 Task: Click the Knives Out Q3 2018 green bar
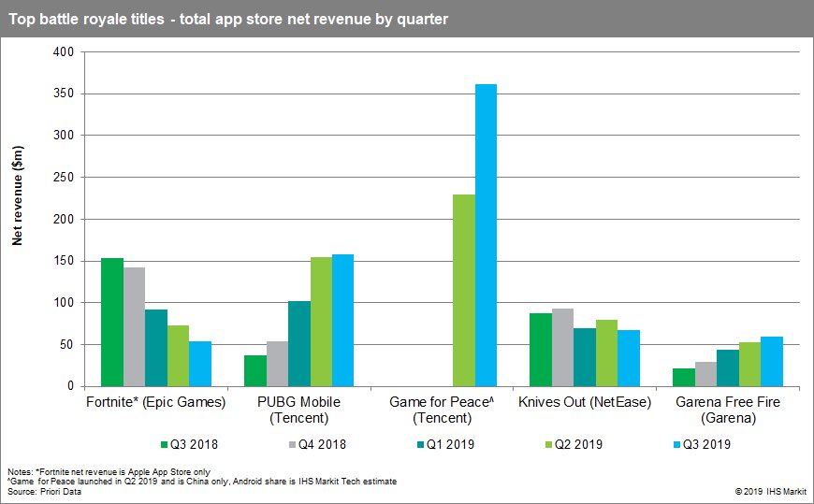(541, 350)
